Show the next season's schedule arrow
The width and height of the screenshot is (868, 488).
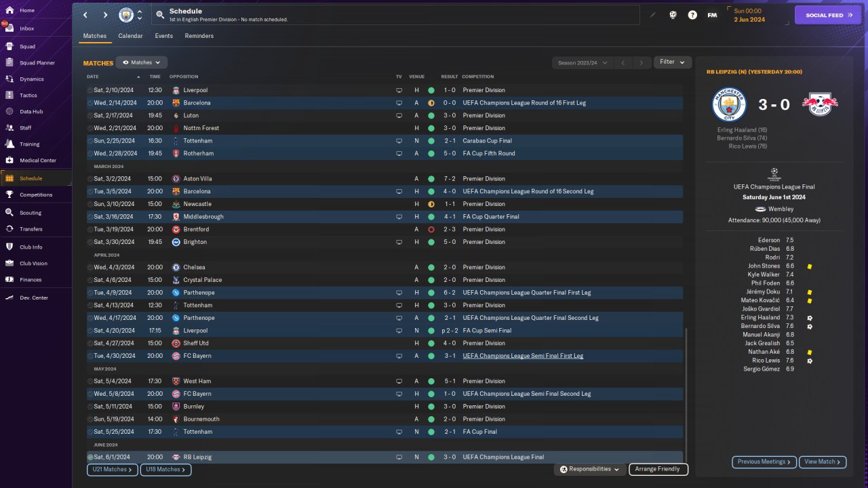coord(642,62)
